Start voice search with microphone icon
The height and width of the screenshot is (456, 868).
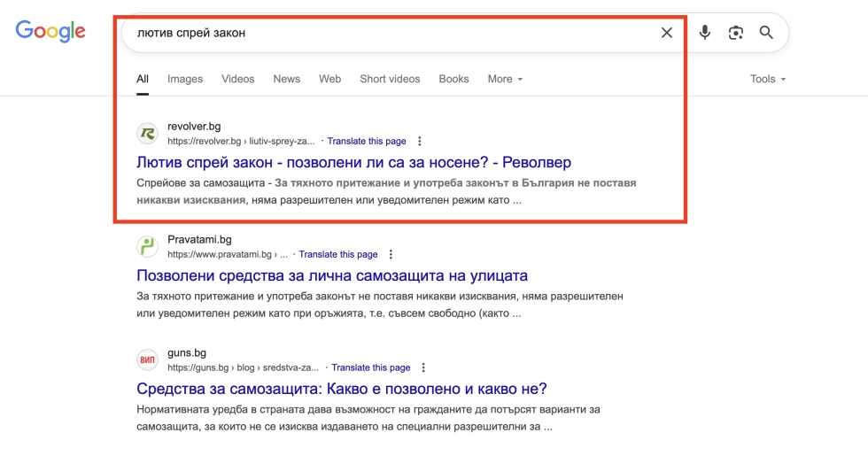tap(705, 33)
